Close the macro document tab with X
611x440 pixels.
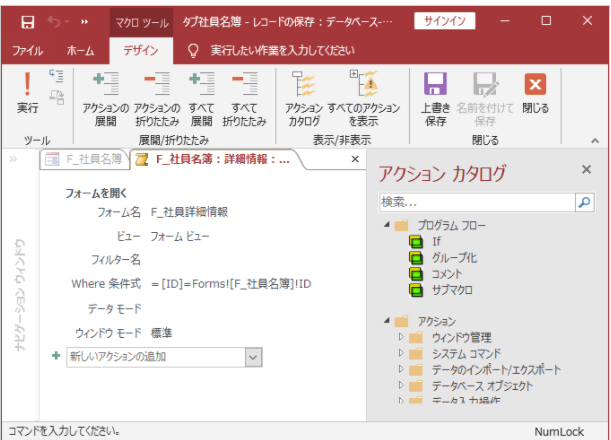point(355,159)
